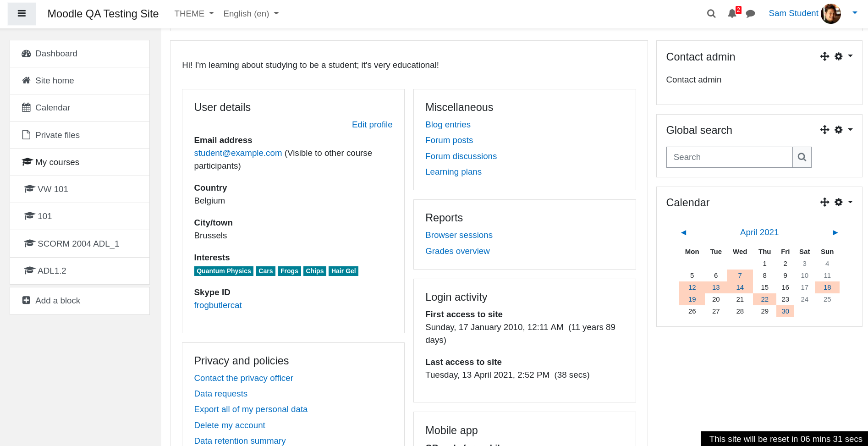Select the Quantum Physics interest tag
The image size is (868, 446).
pos(224,271)
